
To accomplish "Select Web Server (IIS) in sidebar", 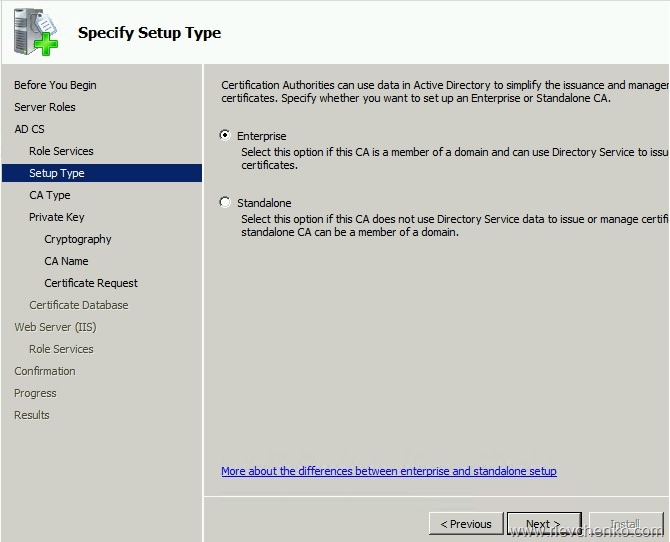I will (x=55, y=327).
